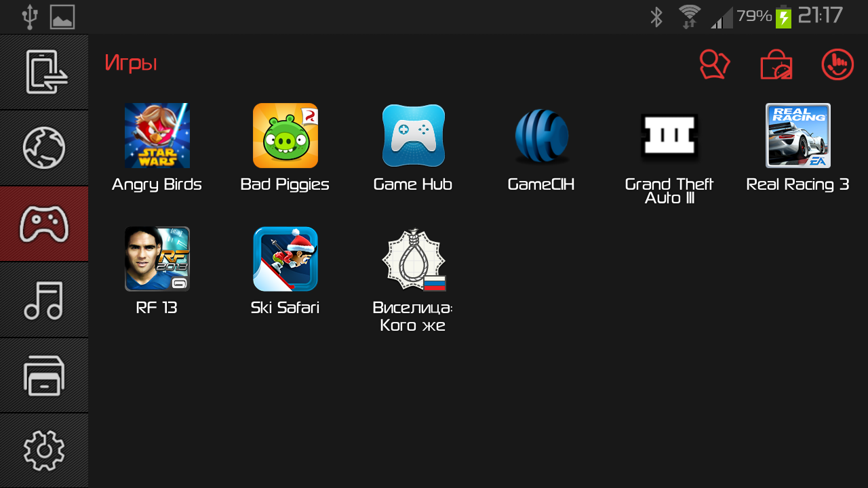
Task: Open the stacked cards sidebar category
Action: tap(44, 375)
